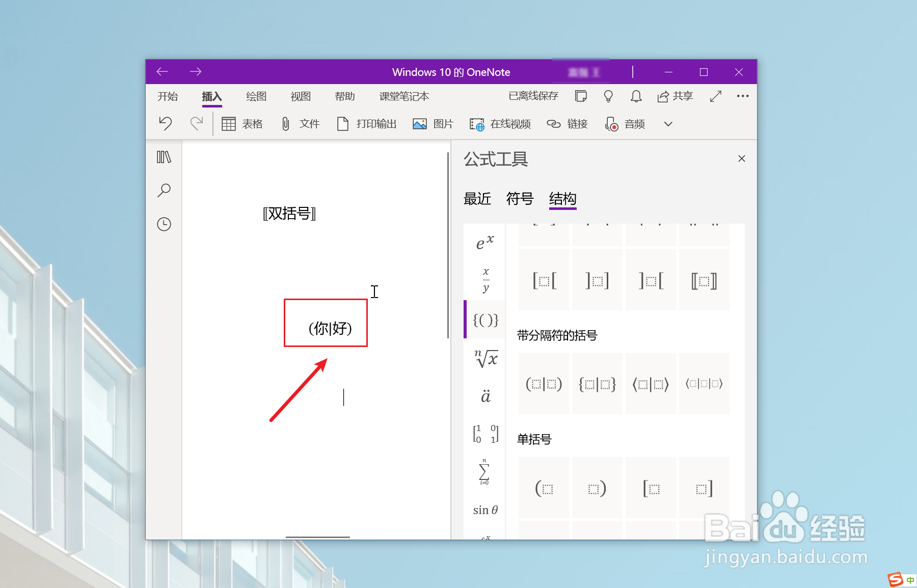The height and width of the screenshot is (588, 917).
Task: Open search with magnifier icon
Action: click(164, 191)
